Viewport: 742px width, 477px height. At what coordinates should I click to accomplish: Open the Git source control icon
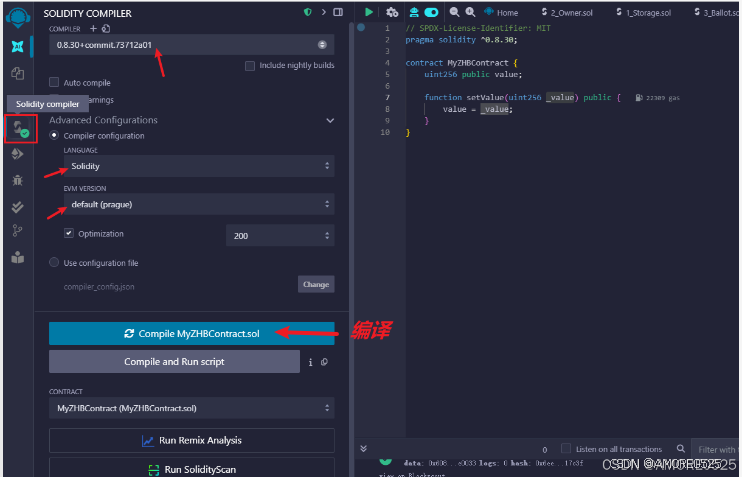pyautogui.click(x=18, y=230)
